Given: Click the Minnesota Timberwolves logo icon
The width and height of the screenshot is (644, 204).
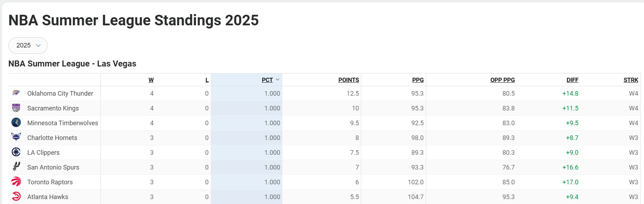Looking at the screenshot, I should click(16, 123).
